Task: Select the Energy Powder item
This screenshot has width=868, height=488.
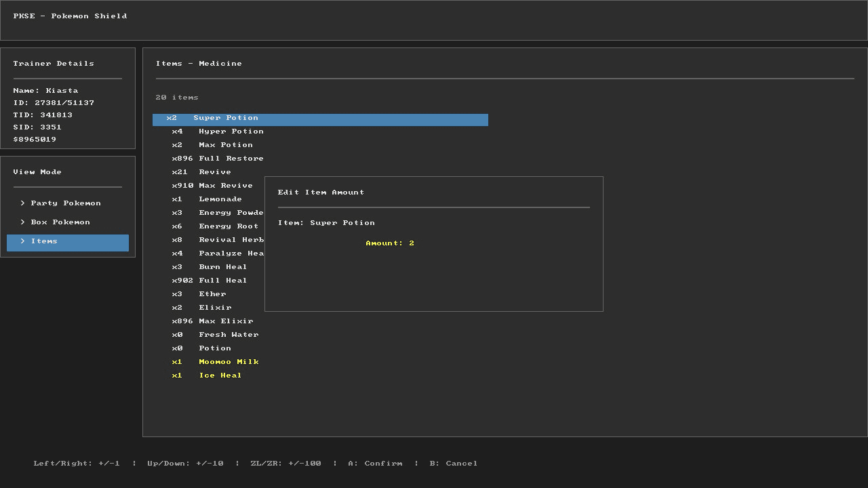Action: click(x=218, y=213)
